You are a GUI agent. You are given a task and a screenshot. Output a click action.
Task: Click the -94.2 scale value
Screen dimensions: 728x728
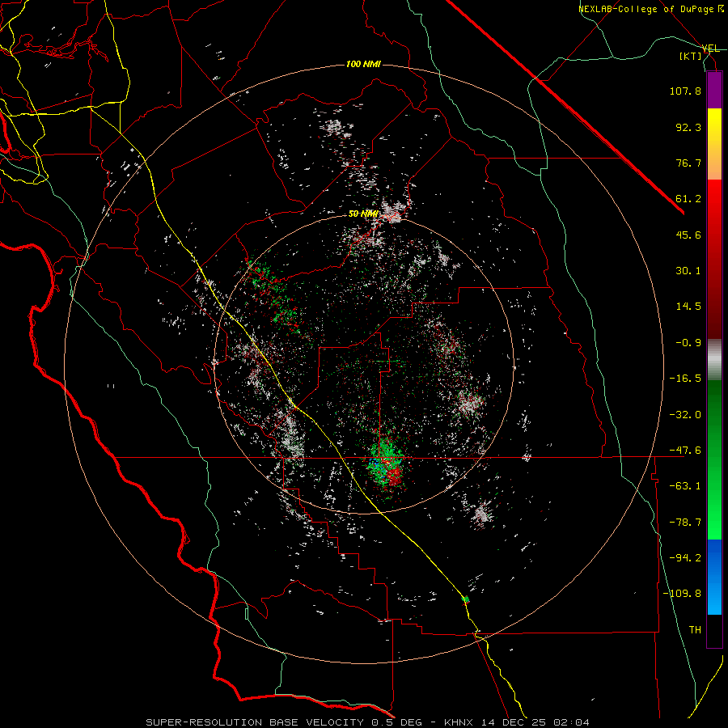coord(685,558)
